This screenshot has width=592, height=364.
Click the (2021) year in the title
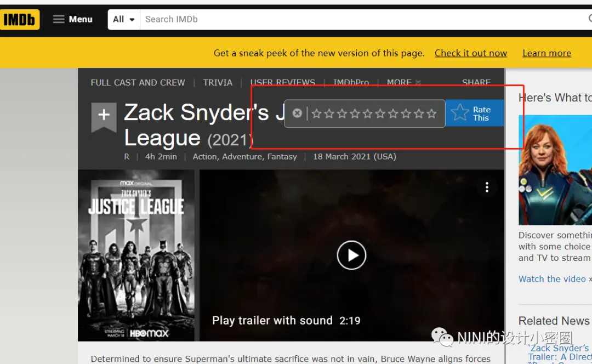coord(229,140)
